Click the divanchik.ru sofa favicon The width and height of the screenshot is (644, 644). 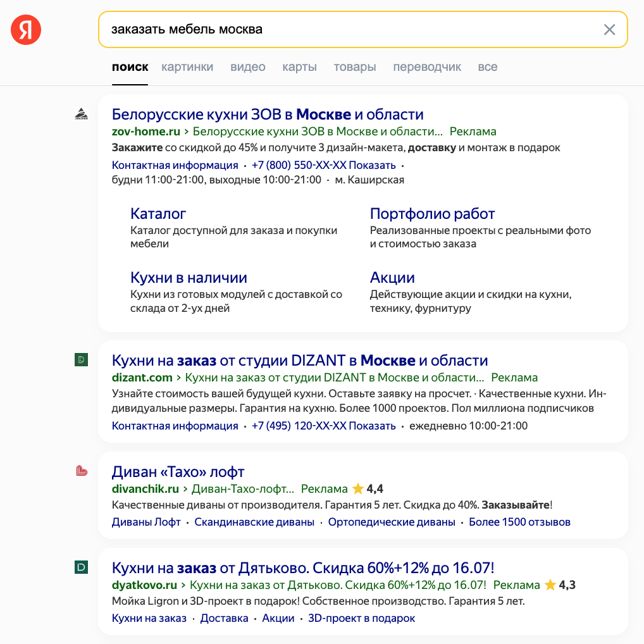82,471
